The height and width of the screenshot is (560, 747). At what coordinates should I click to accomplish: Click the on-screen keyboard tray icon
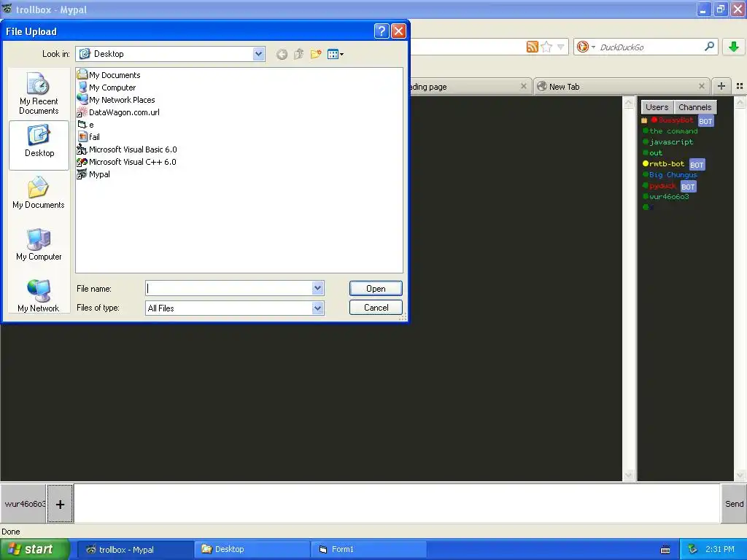click(665, 550)
